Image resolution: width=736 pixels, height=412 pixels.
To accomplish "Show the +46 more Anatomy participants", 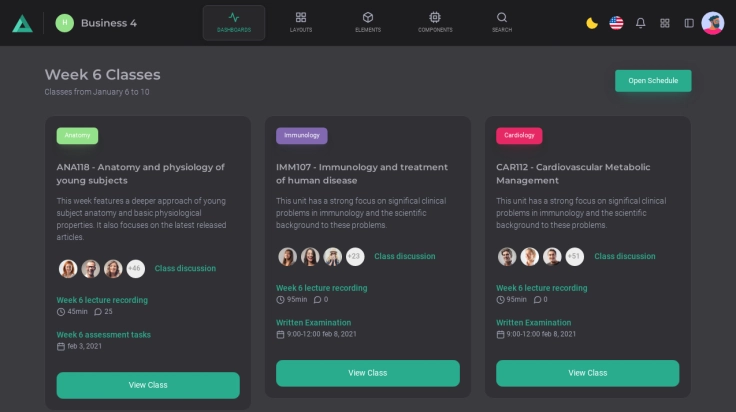I will coord(135,268).
